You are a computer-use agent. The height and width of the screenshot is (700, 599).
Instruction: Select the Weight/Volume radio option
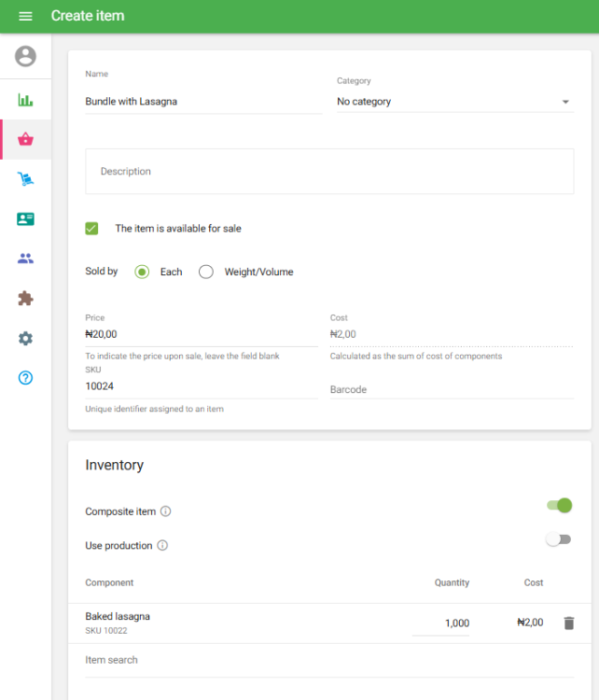(x=206, y=272)
